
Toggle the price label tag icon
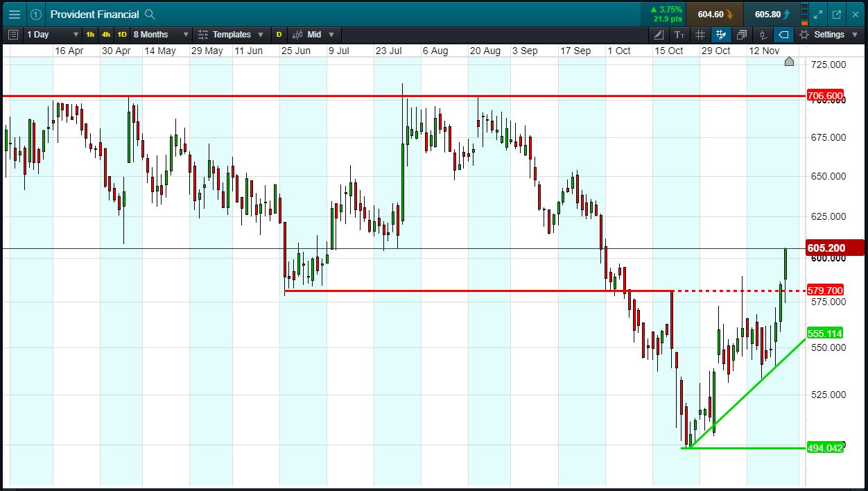[783, 34]
